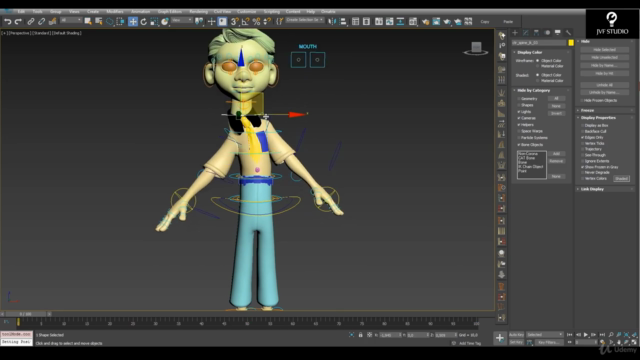Toggle the Spinner Snap icon
This screenshot has width=640, height=360.
click(267, 22)
